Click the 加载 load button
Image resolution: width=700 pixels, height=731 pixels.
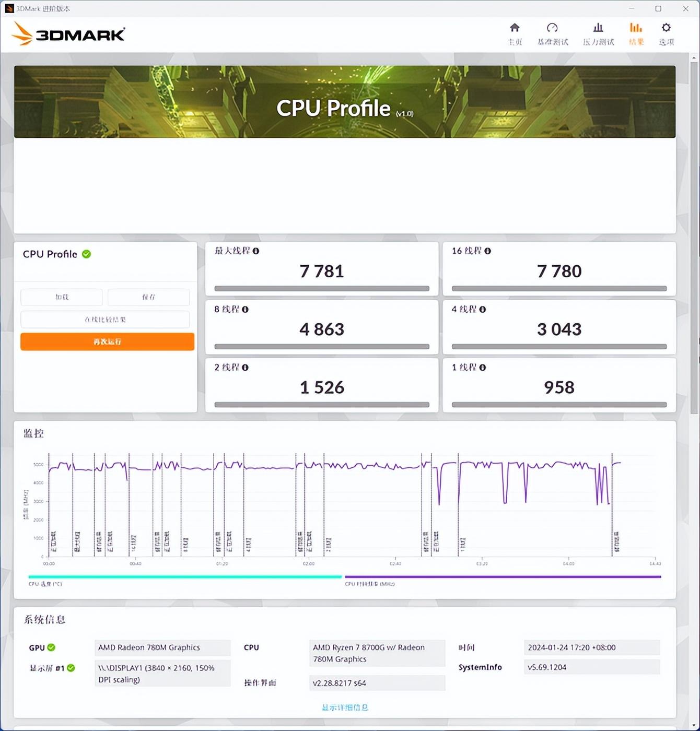tap(62, 297)
